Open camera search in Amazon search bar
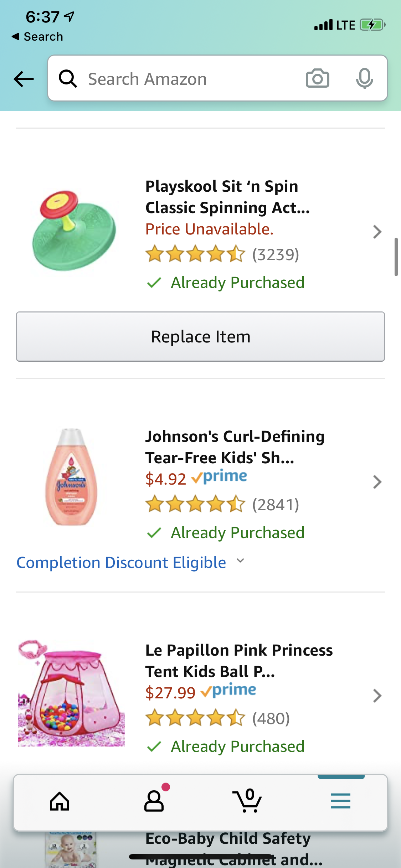401x868 pixels. 317,78
